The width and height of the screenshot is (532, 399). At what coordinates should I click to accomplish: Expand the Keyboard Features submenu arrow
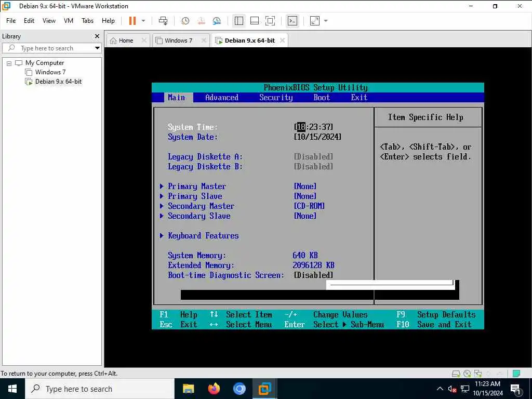pos(162,235)
